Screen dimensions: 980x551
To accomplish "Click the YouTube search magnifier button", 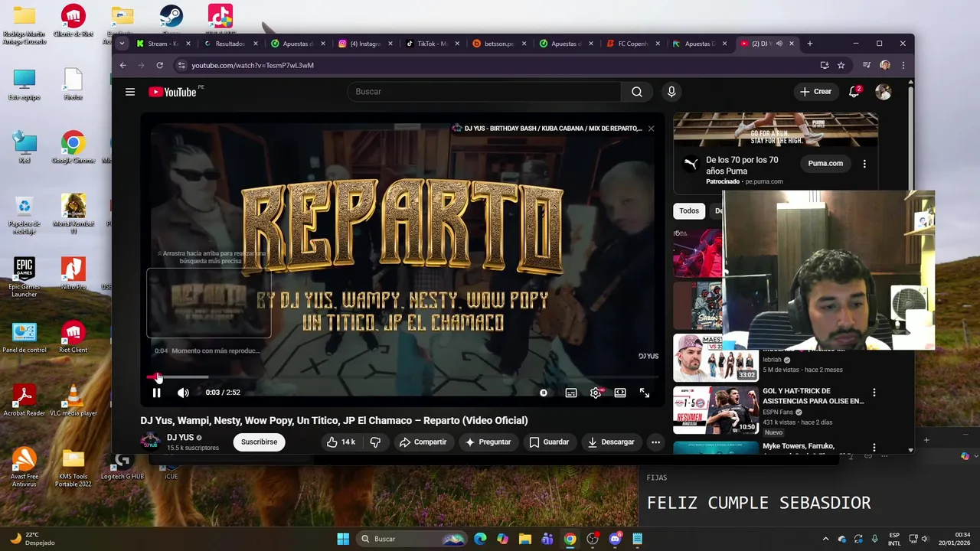I will (636, 92).
